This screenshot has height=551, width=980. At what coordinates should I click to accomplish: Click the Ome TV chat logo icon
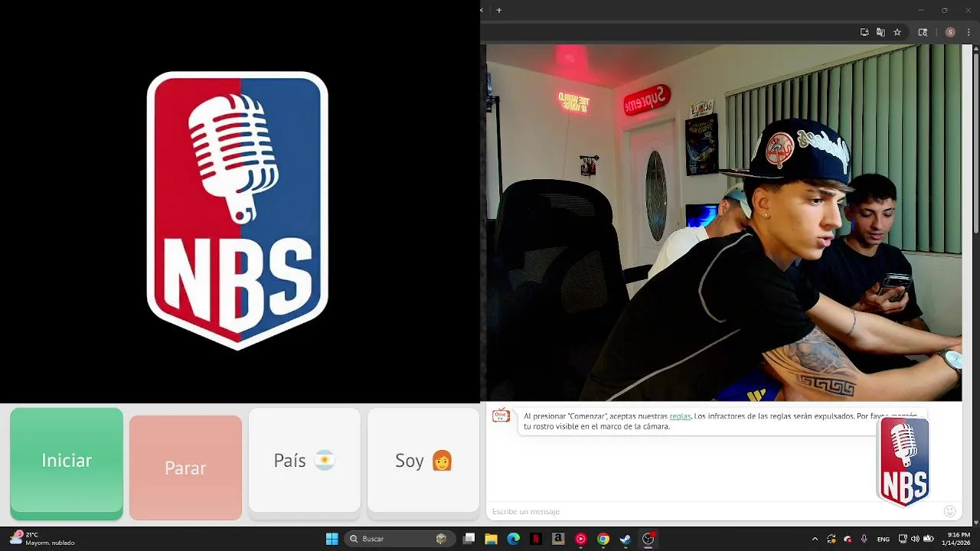click(501, 416)
